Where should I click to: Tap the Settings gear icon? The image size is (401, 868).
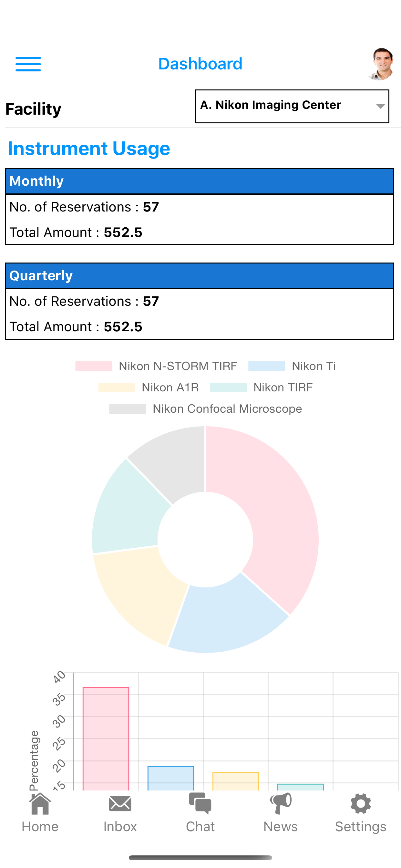tap(361, 804)
